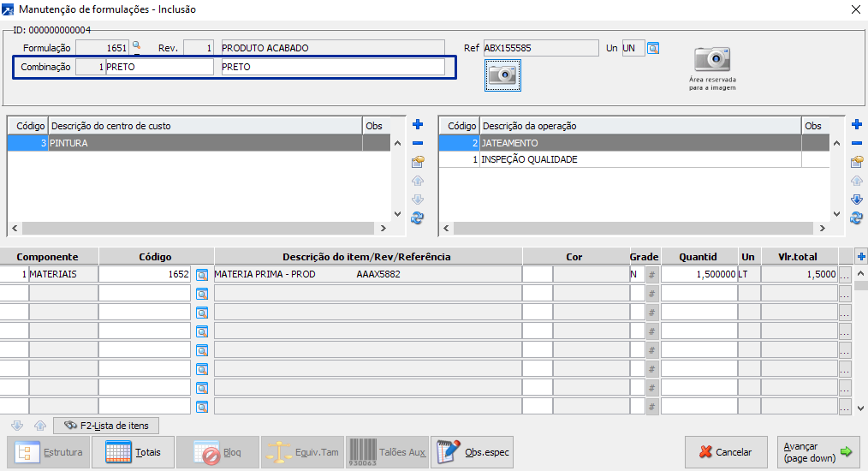This screenshot has width=868, height=471.
Task: Open Obs.espec notes
Action: pos(473,452)
